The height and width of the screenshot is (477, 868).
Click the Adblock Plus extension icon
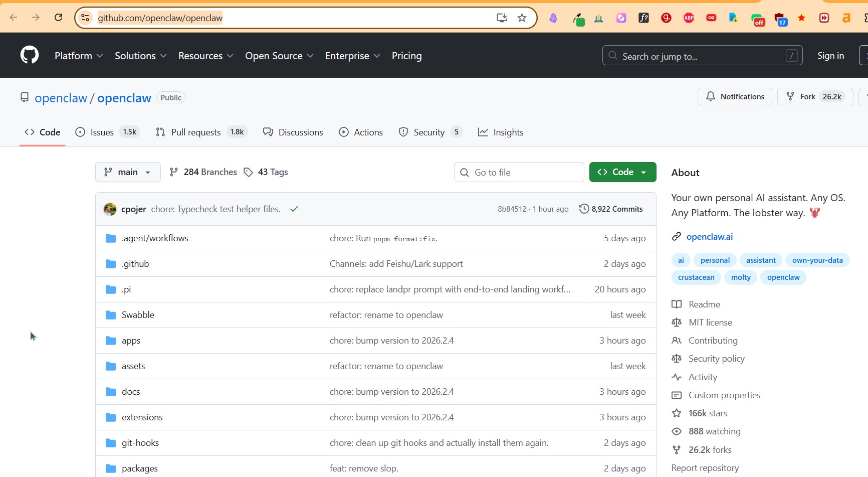point(689,18)
